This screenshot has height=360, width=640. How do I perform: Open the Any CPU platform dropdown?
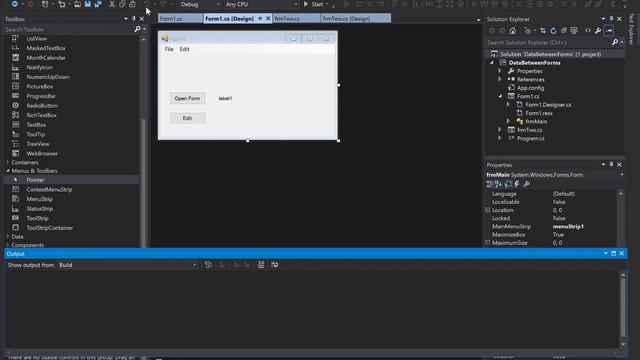261,4
